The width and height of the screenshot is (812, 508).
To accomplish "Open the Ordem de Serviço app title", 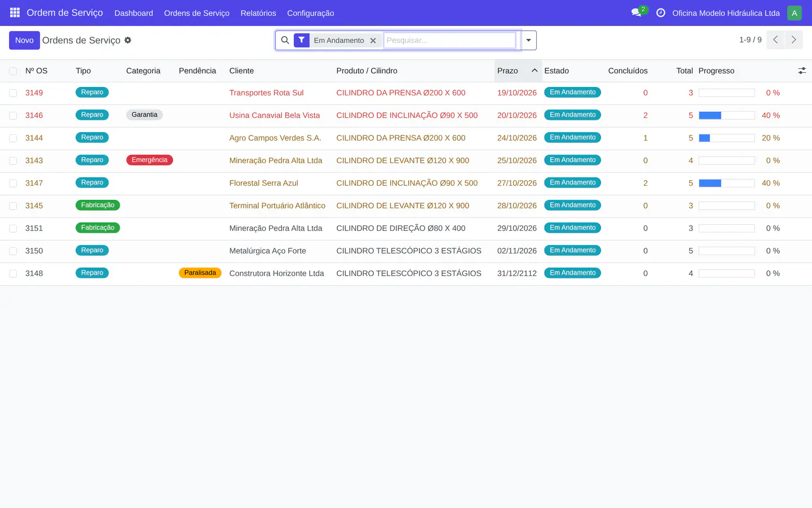I will [x=65, y=12].
